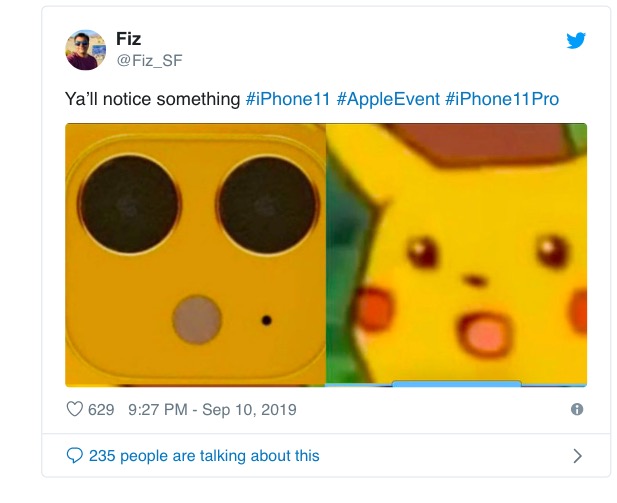Click the speech bubble conversation icon
Viewport: 617px width, 503px height.
[x=74, y=455]
